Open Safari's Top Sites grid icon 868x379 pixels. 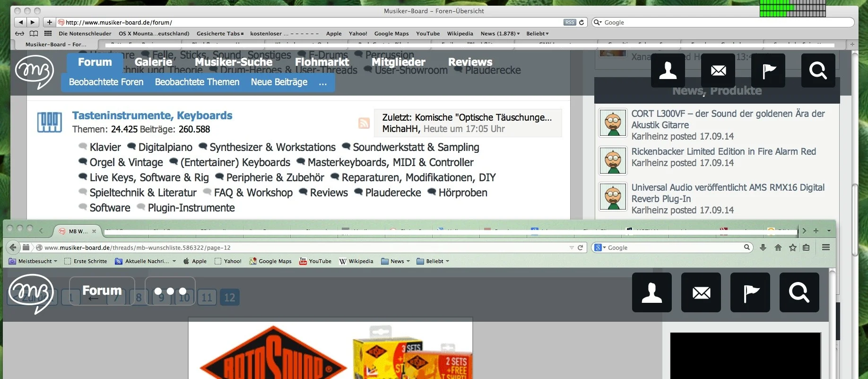coord(48,34)
